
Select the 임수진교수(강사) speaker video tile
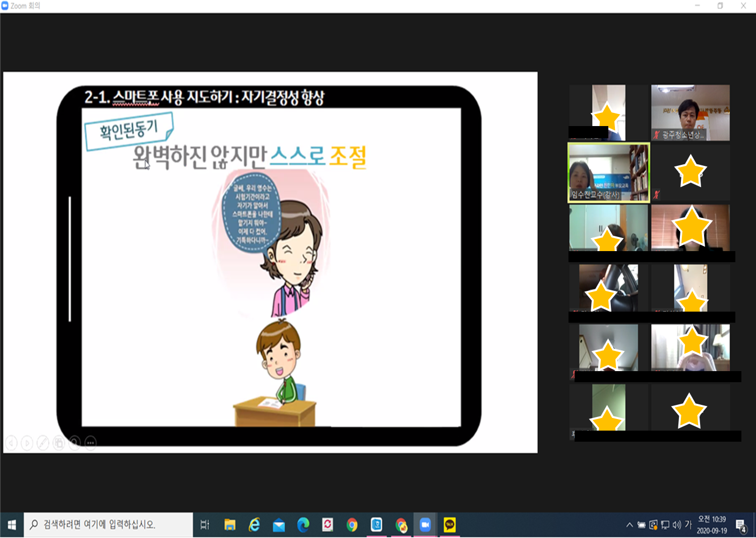608,172
